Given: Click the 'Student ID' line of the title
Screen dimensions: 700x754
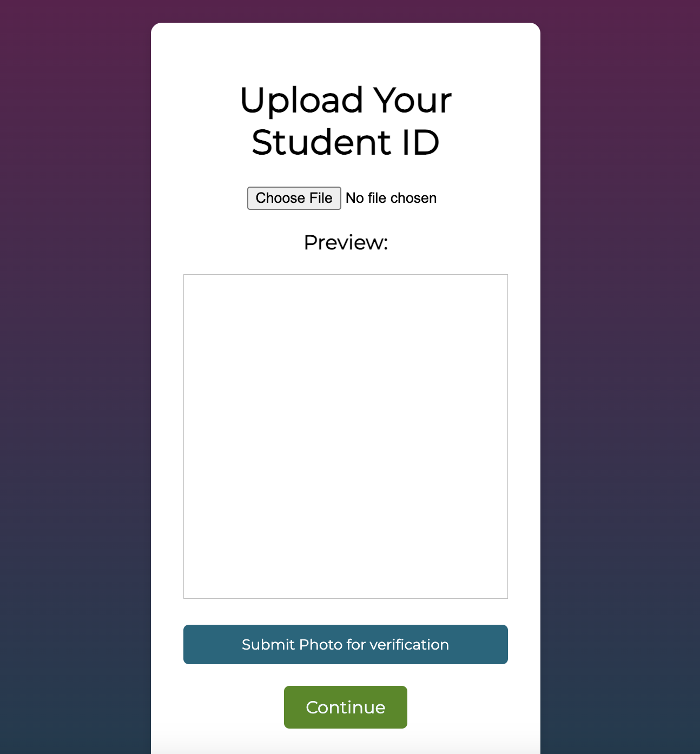Looking at the screenshot, I should pos(345,142).
